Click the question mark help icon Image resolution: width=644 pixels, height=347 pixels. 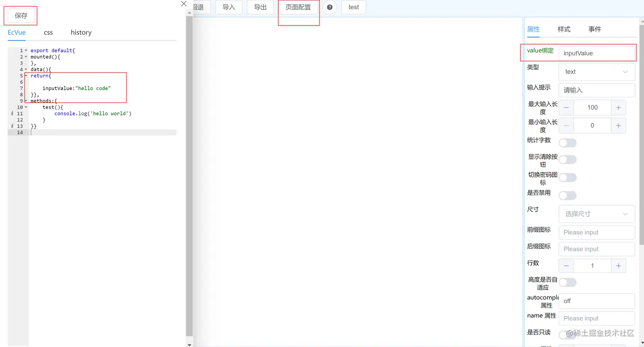tap(330, 7)
